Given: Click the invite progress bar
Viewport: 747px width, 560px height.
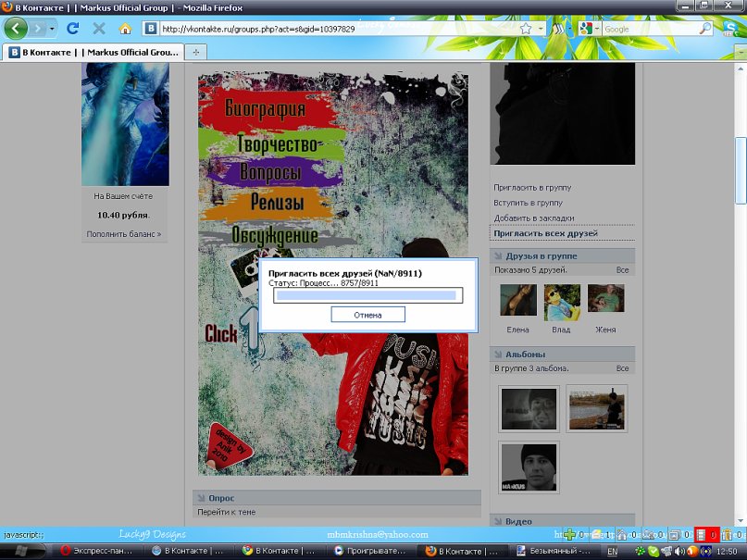Looking at the screenshot, I should pos(367,295).
